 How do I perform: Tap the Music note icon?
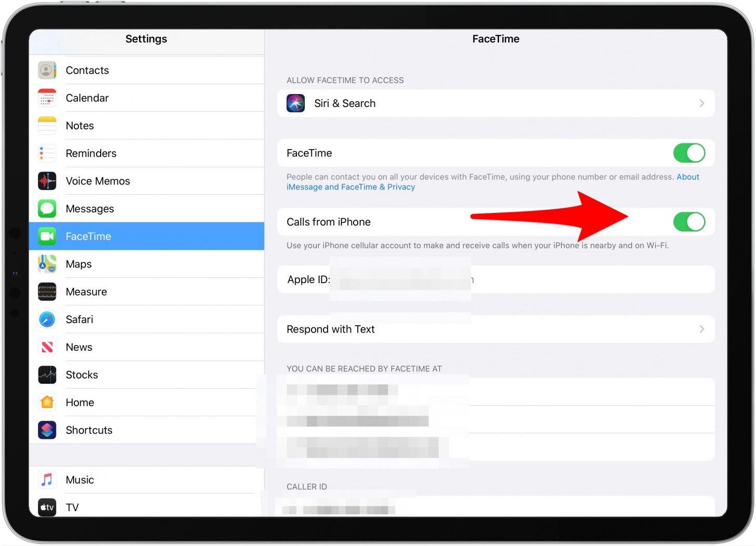click(47, 480)
